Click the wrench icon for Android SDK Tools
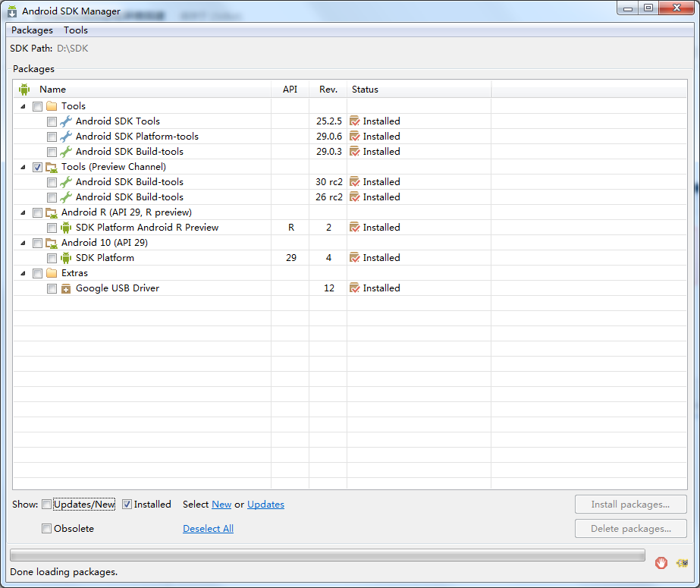Screen dimensions: 700x588 [x=66, y=121]
